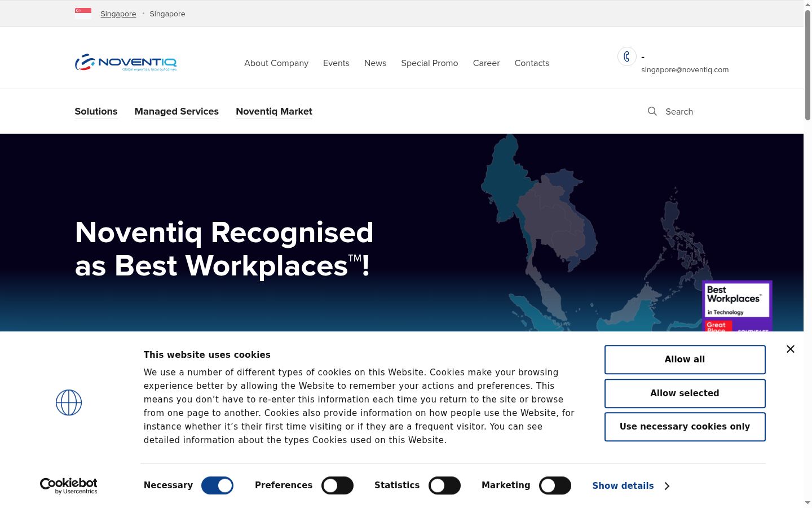Click the Best Workplaces in Technology badge

[x=737, y=306]
